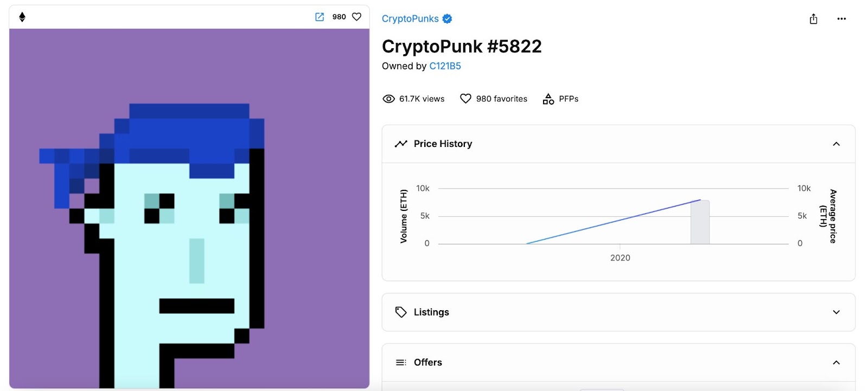868x391 pixels.
Task: Open the CryptoPunks collection link
Action: point(410,18)
